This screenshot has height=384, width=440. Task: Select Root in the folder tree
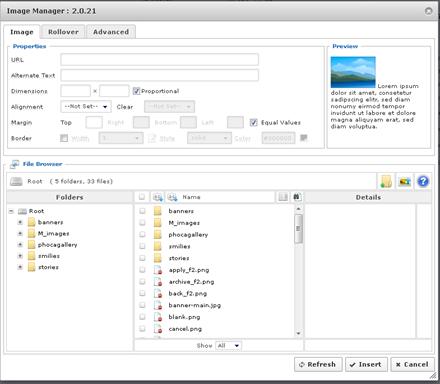[36, 211]
